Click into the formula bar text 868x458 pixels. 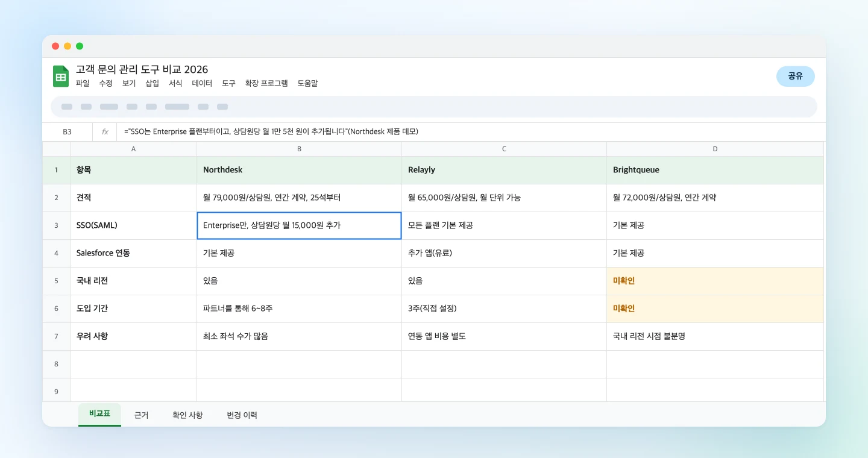coord(271,131)
